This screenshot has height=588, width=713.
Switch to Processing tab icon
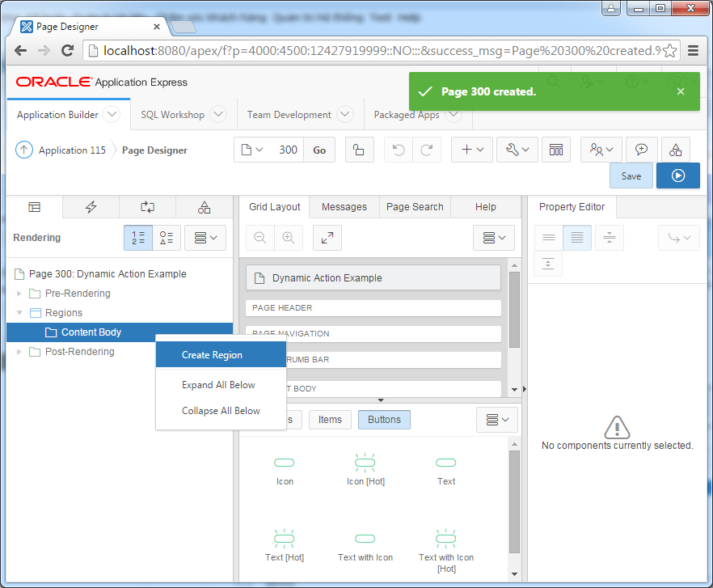click(x=147, y=207)
